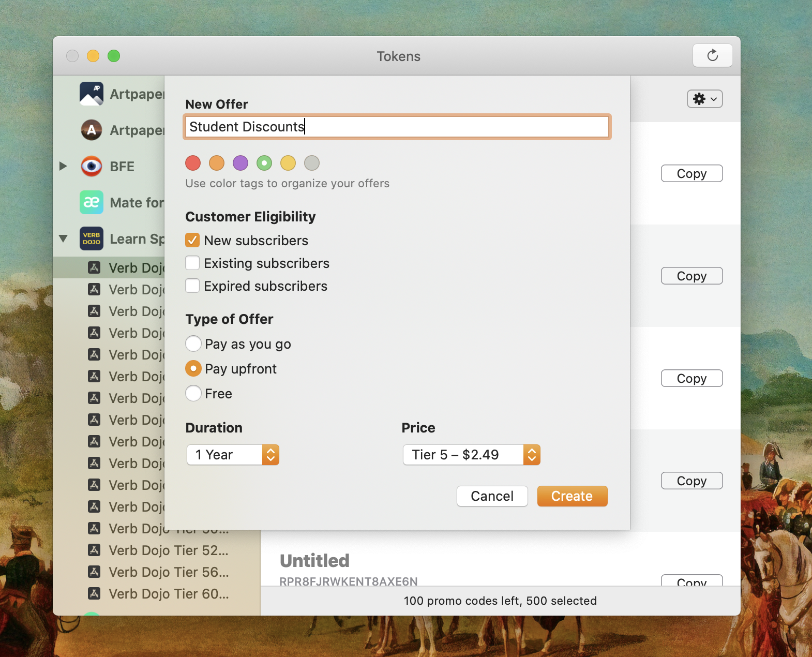Enable Existing subscribers eligibility
This screenshot has width=812, height=657.
[192, 263]
